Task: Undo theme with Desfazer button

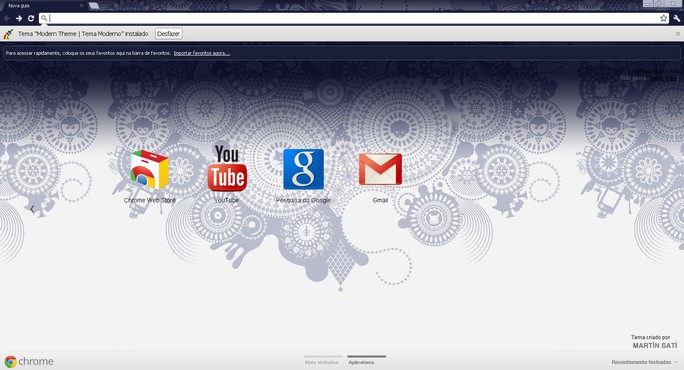Action: click(168, 34)
